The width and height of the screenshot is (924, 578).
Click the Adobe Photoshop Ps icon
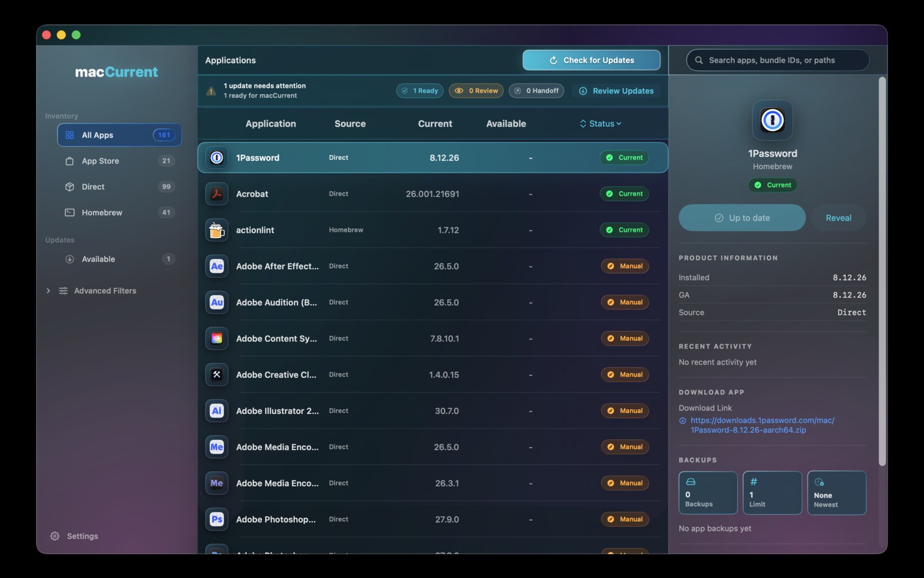pyautogui.click(x=216, y=519)
